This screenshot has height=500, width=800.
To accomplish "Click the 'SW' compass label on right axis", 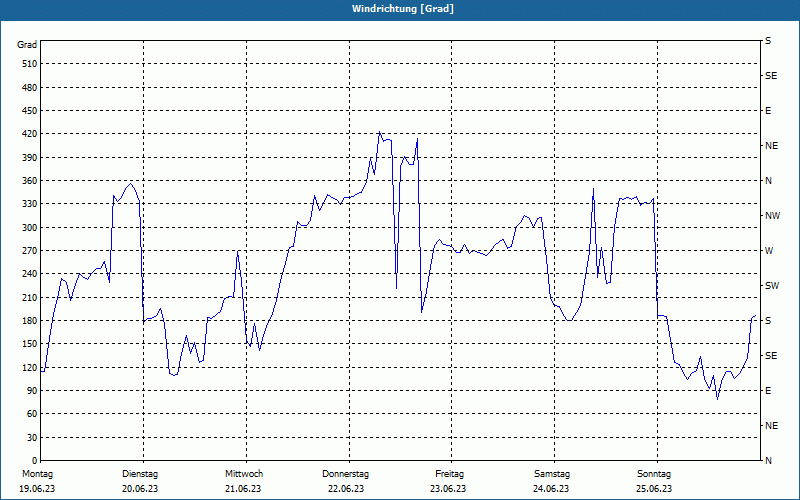I will point(772,286).
